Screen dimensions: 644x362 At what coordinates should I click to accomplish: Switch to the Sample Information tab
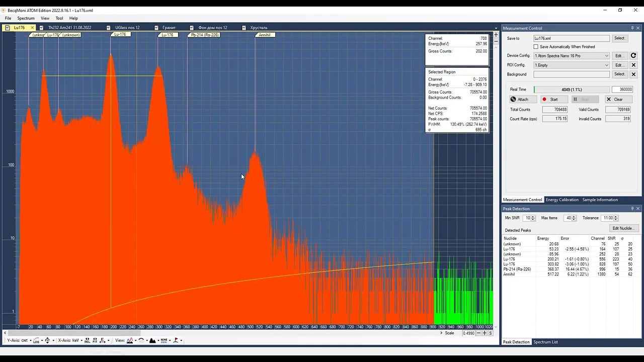600,200
